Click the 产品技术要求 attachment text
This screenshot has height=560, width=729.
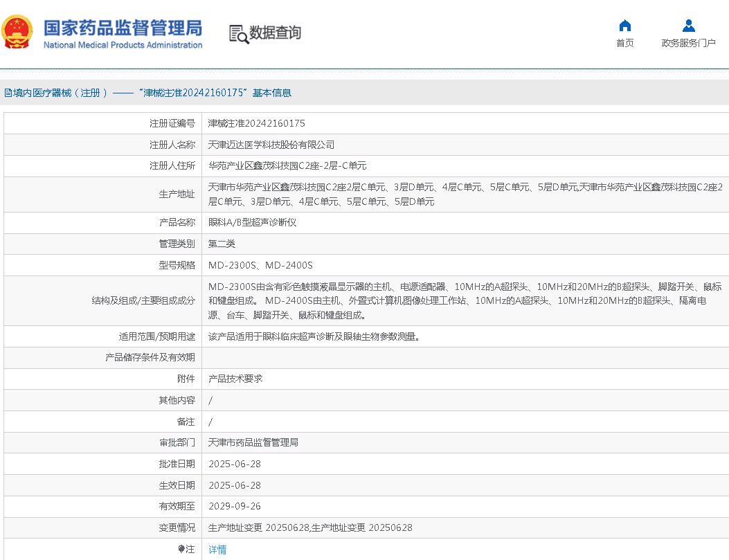235,379
